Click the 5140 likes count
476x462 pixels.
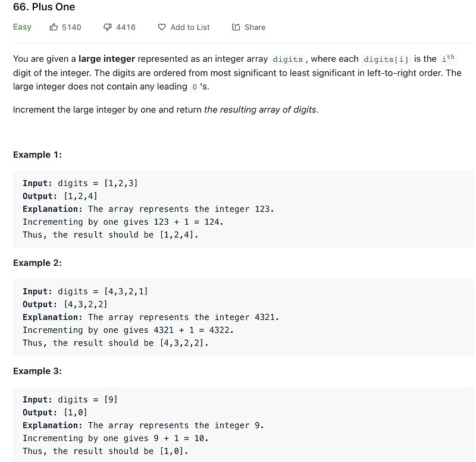click(x=71, y=27)
